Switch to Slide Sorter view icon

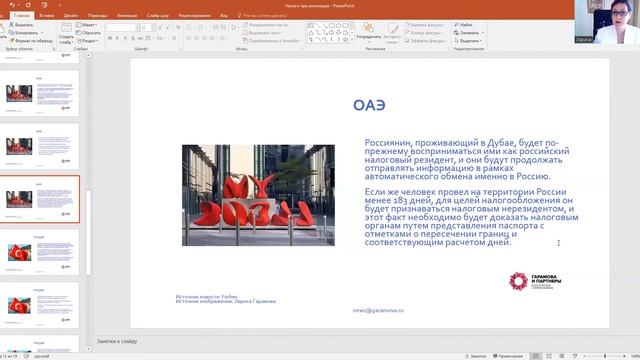[x=549, y=356]
